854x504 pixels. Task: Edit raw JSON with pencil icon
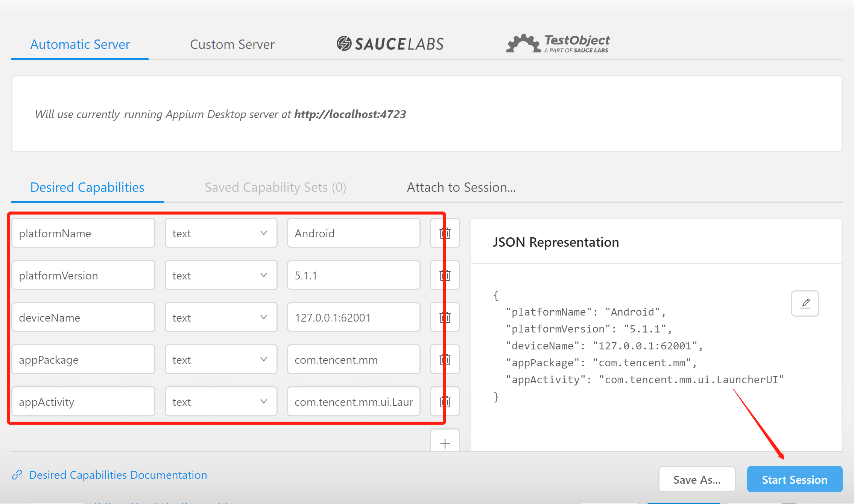pyautogui.click(x=805, y=304)
